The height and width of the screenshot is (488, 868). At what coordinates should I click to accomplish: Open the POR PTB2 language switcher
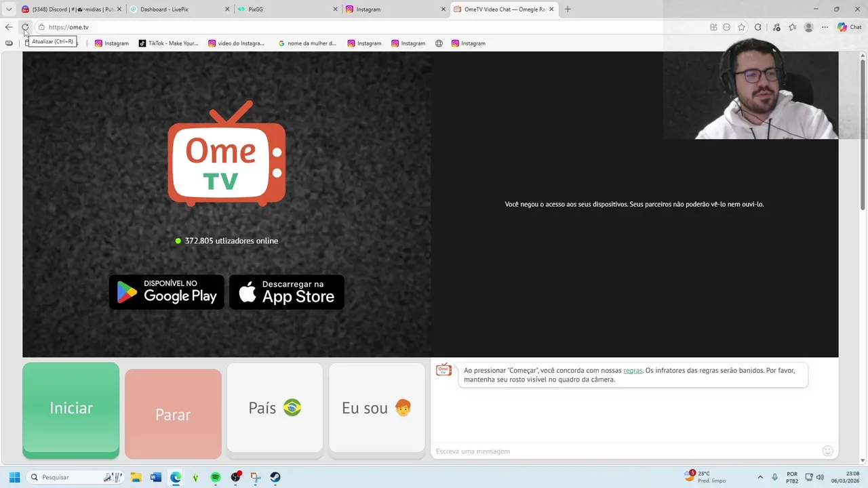792,477
